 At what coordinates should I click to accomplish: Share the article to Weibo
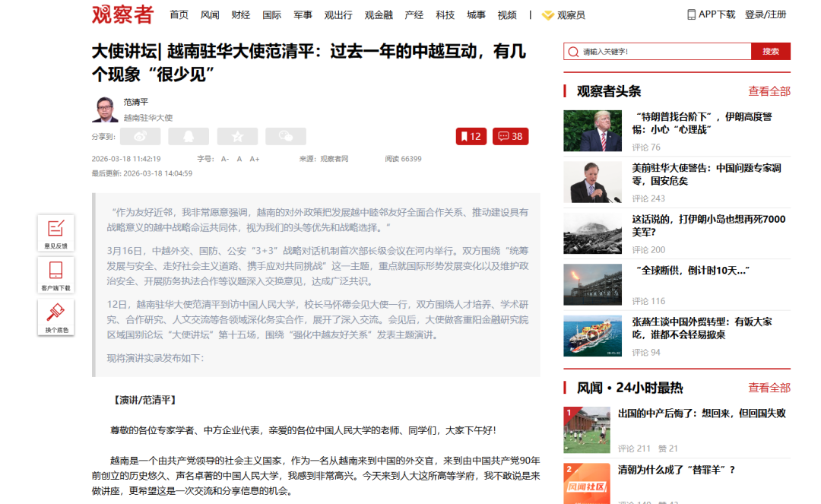click(141, 136)
